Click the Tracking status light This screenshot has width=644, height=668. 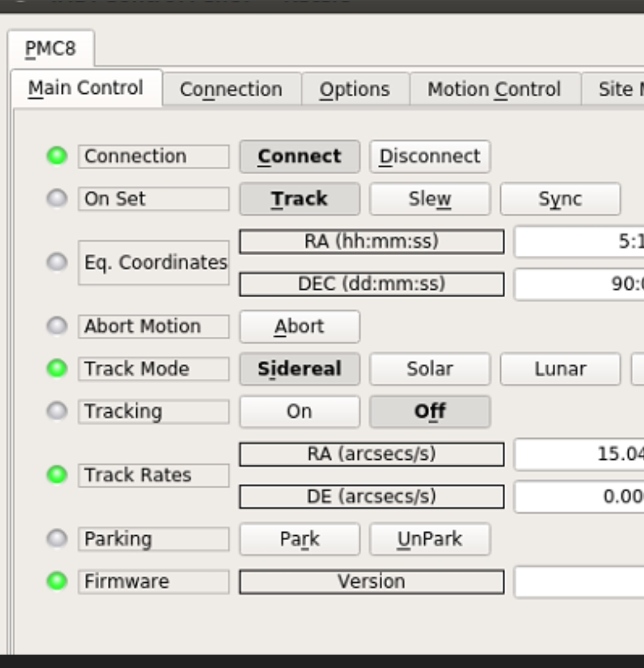57,410
